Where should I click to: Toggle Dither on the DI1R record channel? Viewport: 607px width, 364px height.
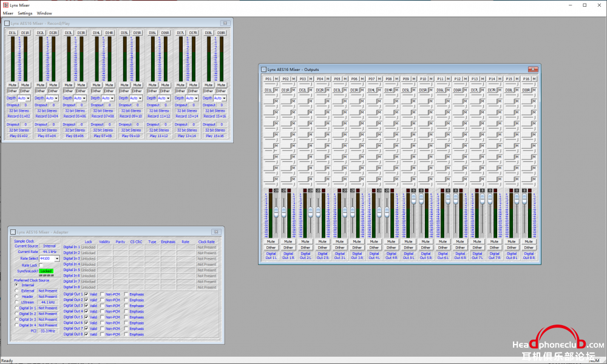[x=25, y=91]
